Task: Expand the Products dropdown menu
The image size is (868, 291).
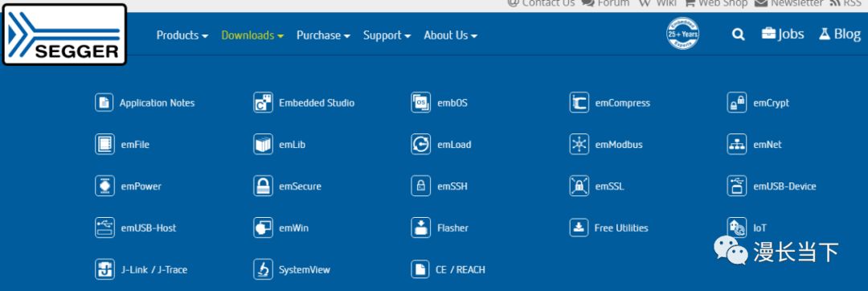Action: [182, 35]
